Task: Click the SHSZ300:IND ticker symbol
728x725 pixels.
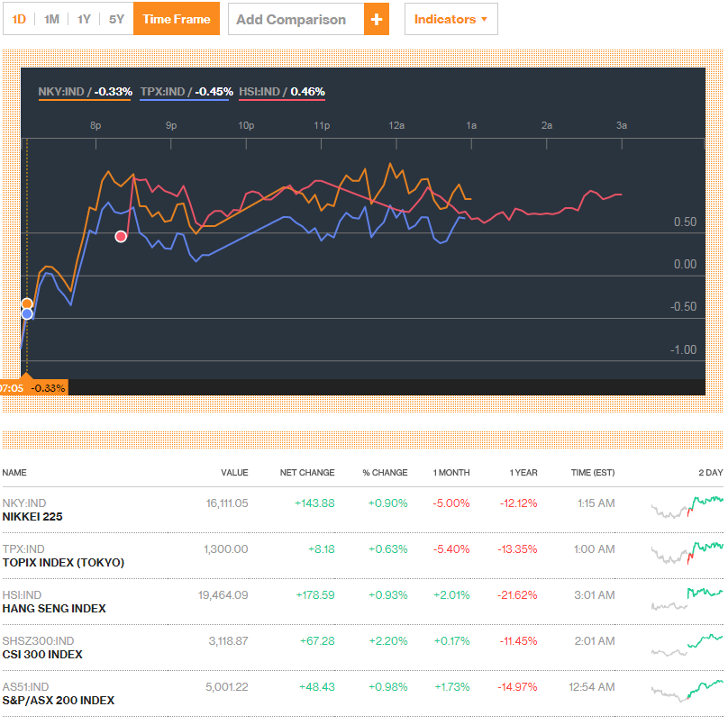Action: tap(38, 641)
